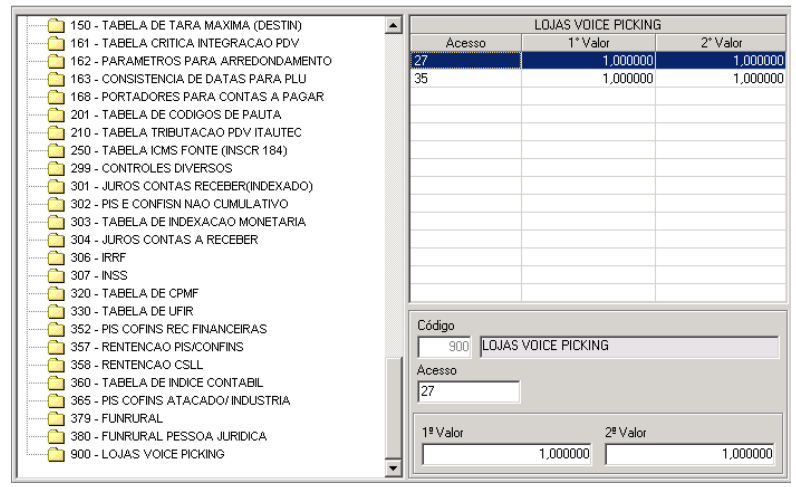Click folder icon of 161 - TABELA CRITICA INTEGRACAO PDV

(x=56, y=43)
